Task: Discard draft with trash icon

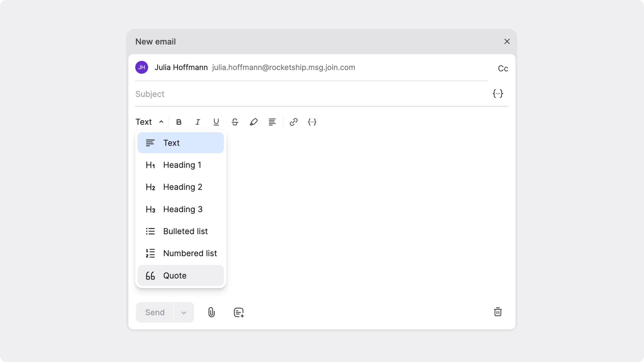Action: tap(498, 312)
